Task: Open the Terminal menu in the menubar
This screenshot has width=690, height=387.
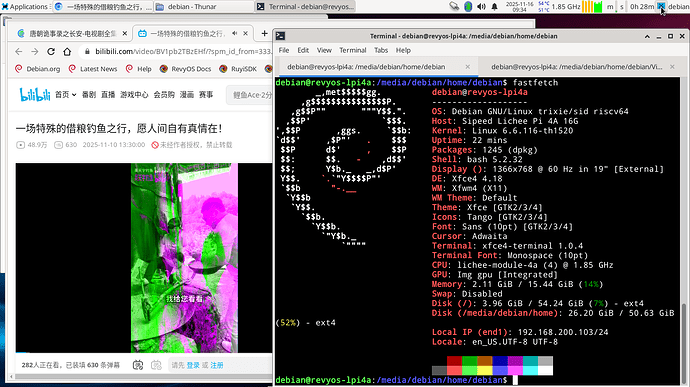Action: (x=352, y=50)
